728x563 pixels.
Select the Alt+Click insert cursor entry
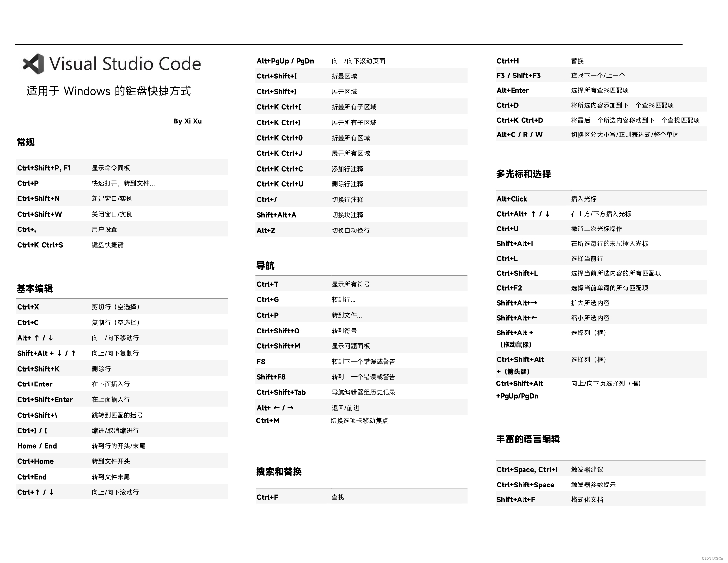[512, 199]
